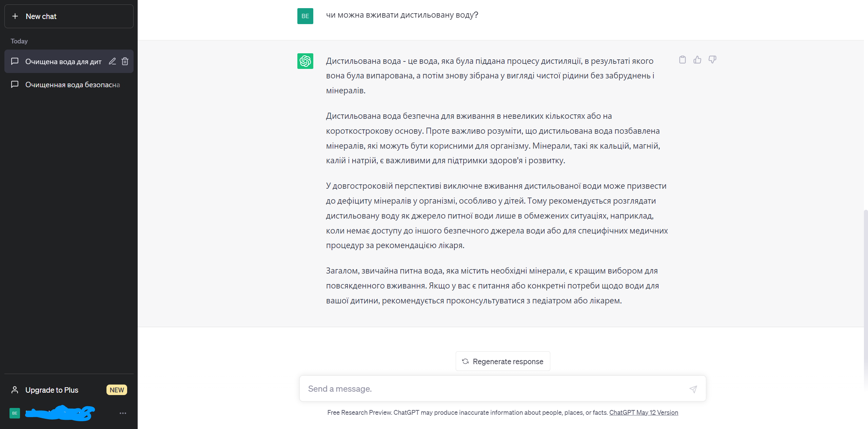Click the BE user avatar in sidebar footer
Image resolution: width=868 pixels, height=429 pixels.
[x=15, y=413]
